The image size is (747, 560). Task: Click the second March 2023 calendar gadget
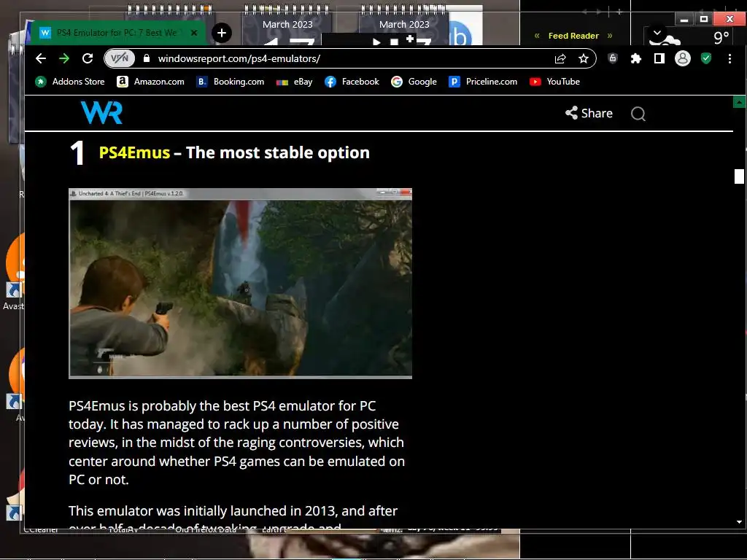[404, 26]
